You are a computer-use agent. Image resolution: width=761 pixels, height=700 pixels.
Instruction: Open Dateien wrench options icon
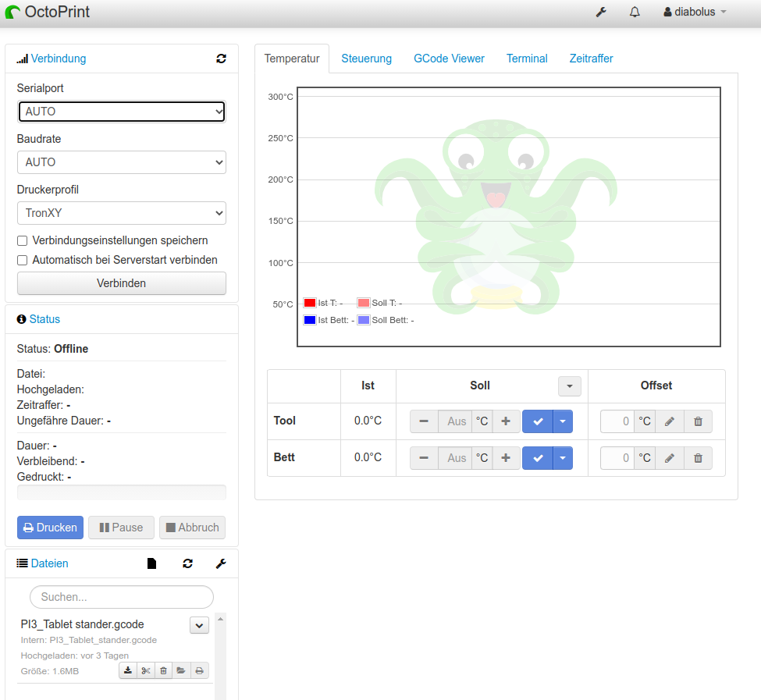(x=221, y=563)
